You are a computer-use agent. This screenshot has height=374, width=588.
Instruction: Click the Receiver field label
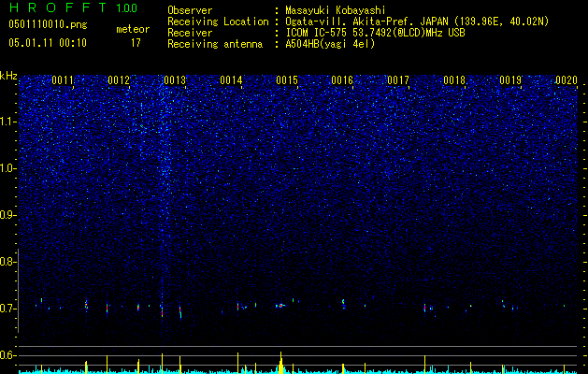[x=190, y=33]
